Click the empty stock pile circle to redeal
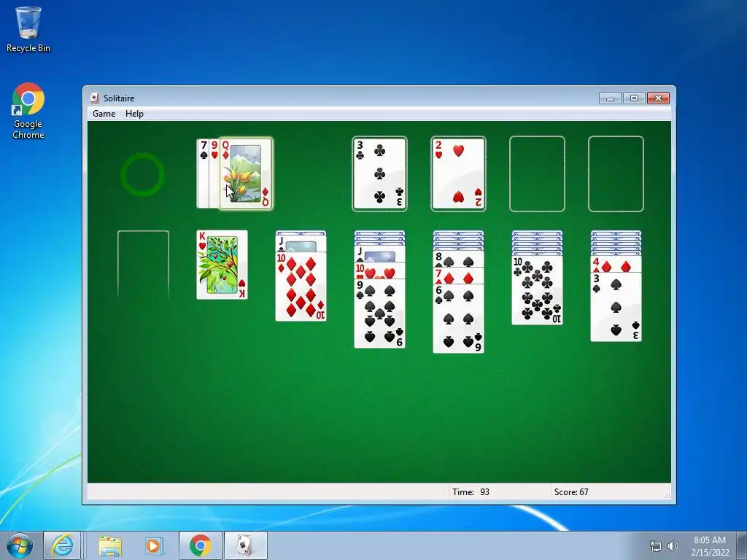This screenshot has width=747, height=560. (x=142, y=174)
